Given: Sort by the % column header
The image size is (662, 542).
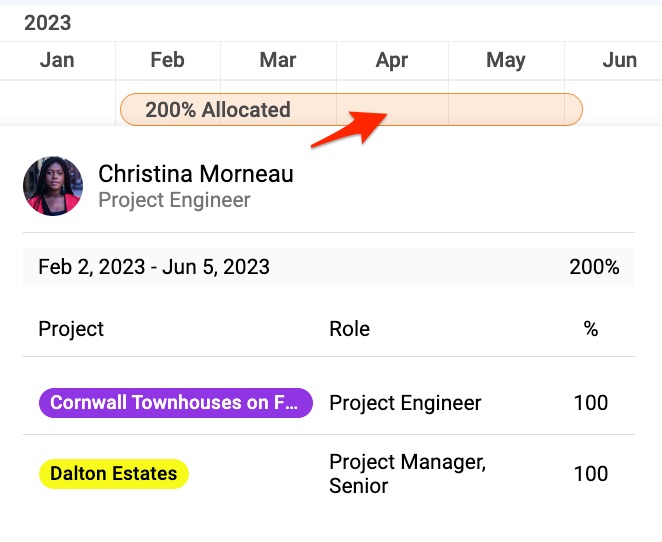Looking at the screenshot, I should coord(591,329).
